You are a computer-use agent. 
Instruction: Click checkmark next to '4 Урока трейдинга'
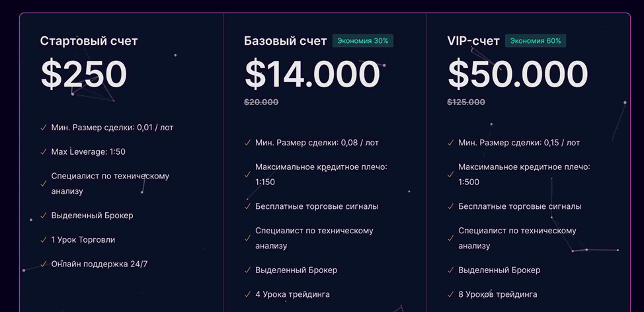[x=247, y=294]
